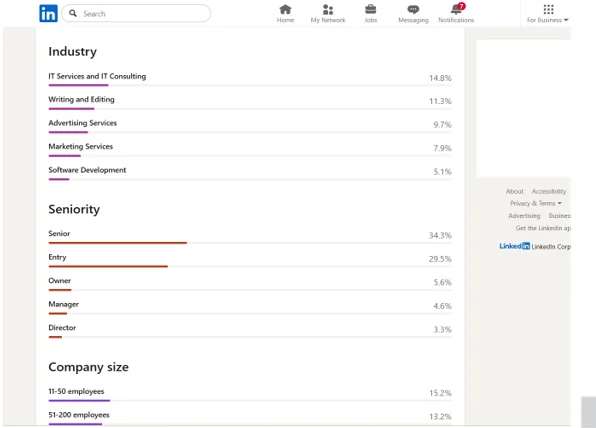This screenshot has height=428, width=596.
Task: Click the Company size section heading
Action: [x=89, y=367]
